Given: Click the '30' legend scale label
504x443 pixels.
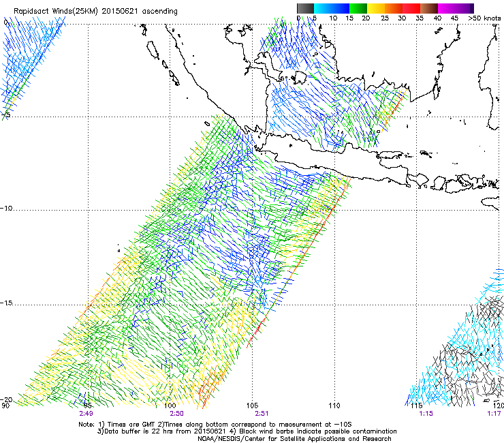Looking at the screenshot, I should click(x=402, y=18).
